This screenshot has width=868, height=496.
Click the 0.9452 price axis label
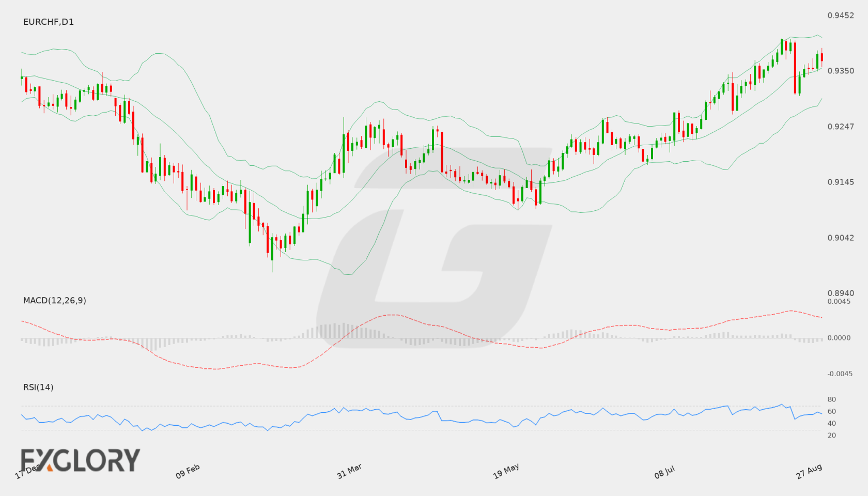pyautogui.click(x=841, y=16)
